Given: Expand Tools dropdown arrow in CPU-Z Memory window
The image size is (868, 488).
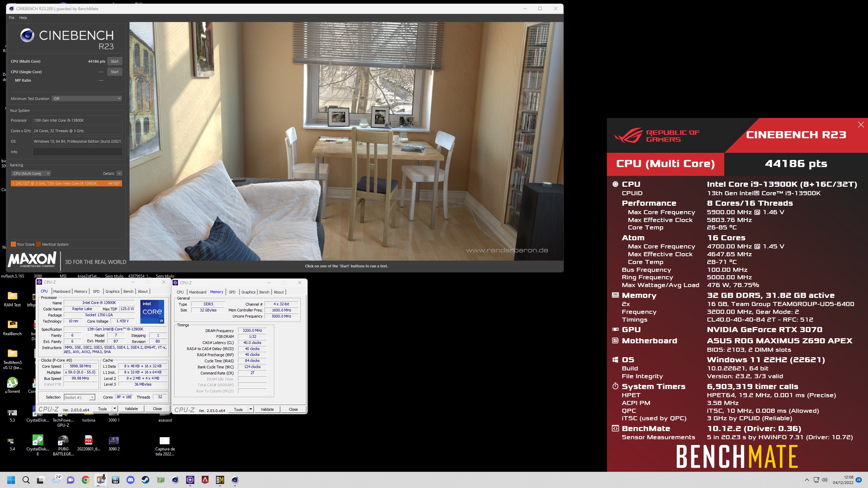Looking at the screenshot, I should click(251, 410).
